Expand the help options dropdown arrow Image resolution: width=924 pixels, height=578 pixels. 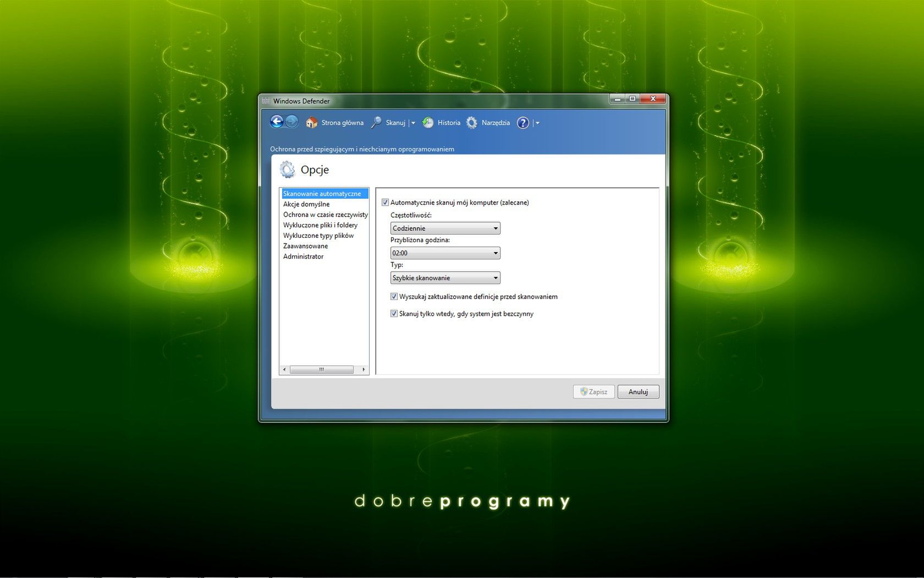537,123
